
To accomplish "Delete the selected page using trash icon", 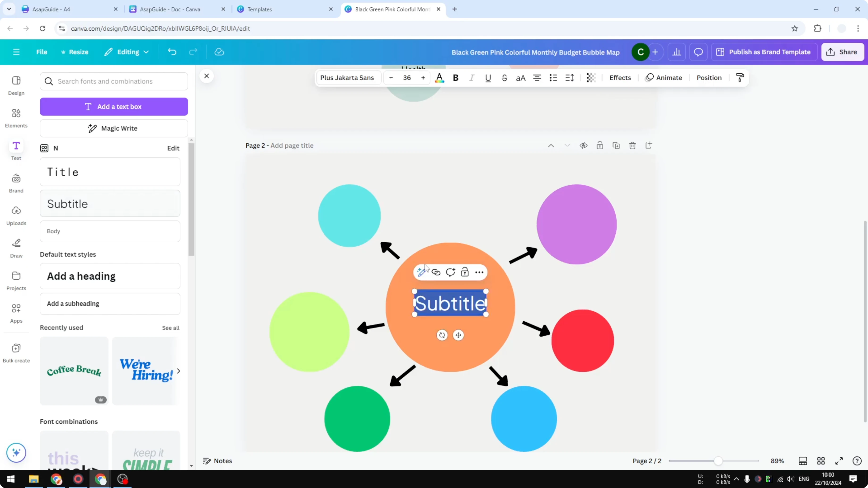I will (632, 145).
